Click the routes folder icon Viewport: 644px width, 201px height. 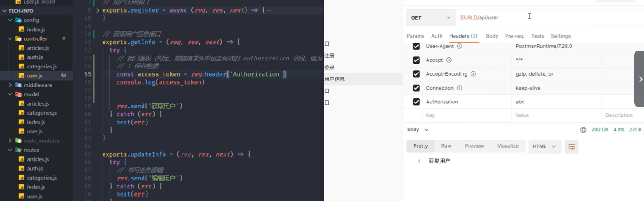point(18,150)
